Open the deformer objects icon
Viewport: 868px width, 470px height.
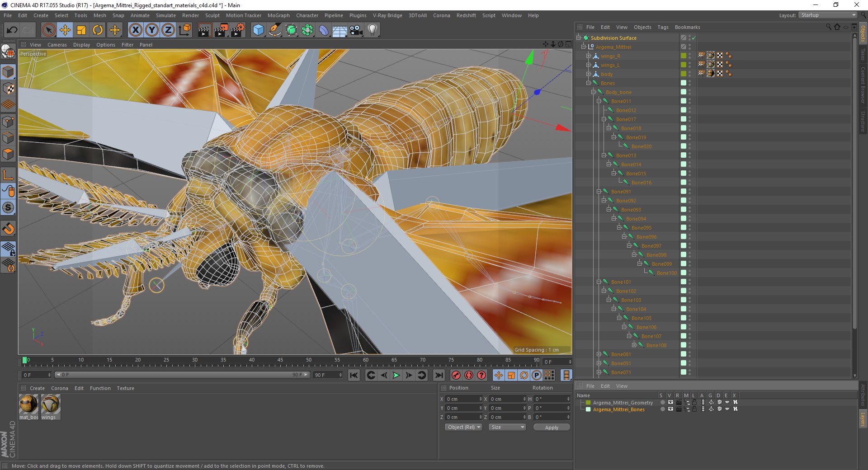pyautogui.click(x=324, y=30)
